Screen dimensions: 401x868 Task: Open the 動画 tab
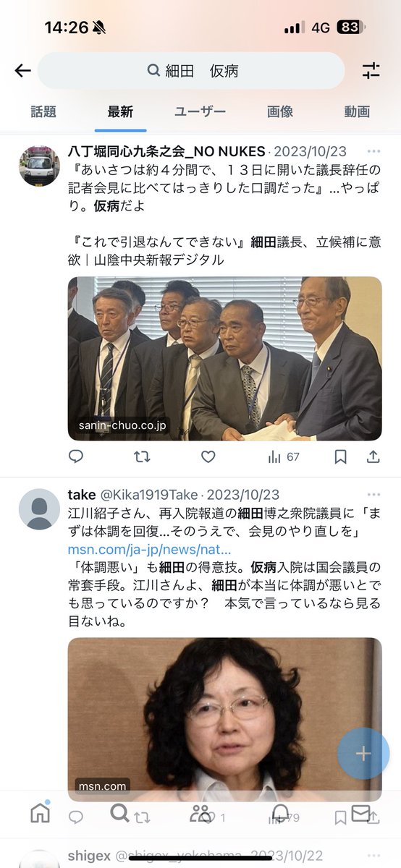click(x=358, y=112)
